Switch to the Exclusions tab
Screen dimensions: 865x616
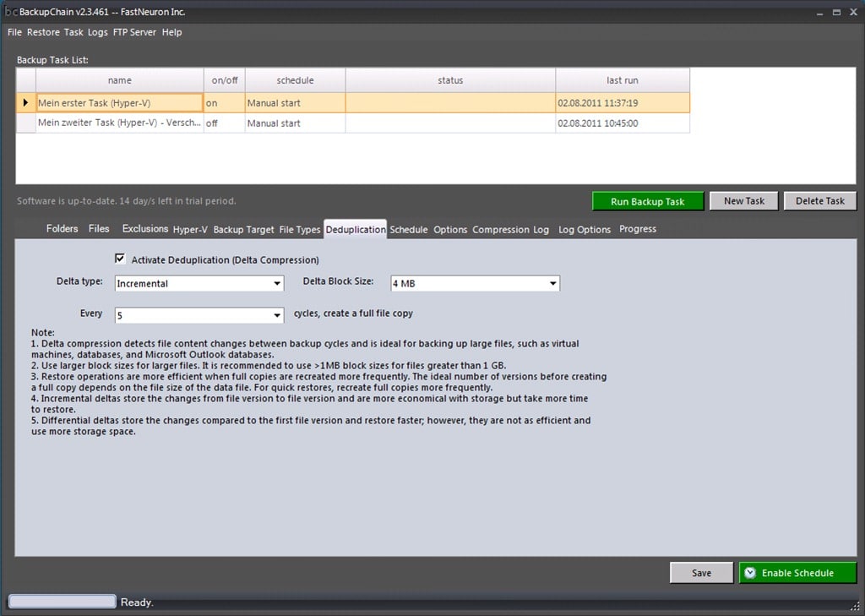[x=145, y=228]
